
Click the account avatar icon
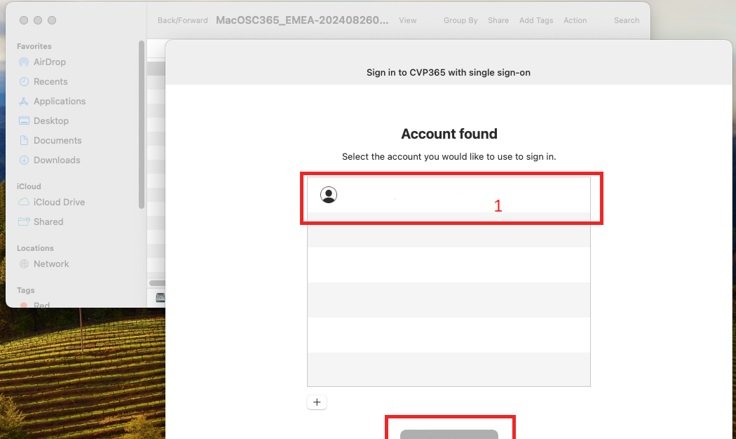pyautogui.click(x=329, y=195)
